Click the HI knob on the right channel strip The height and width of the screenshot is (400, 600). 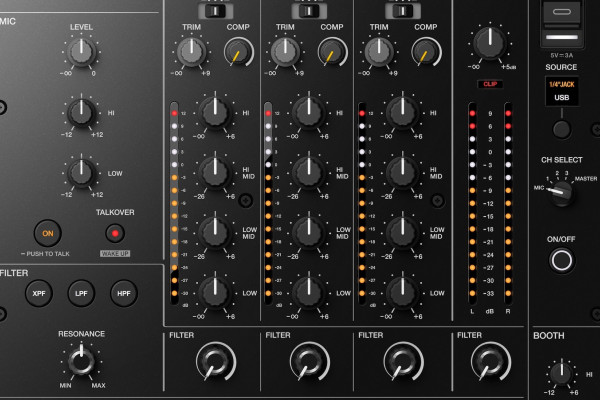403,113
